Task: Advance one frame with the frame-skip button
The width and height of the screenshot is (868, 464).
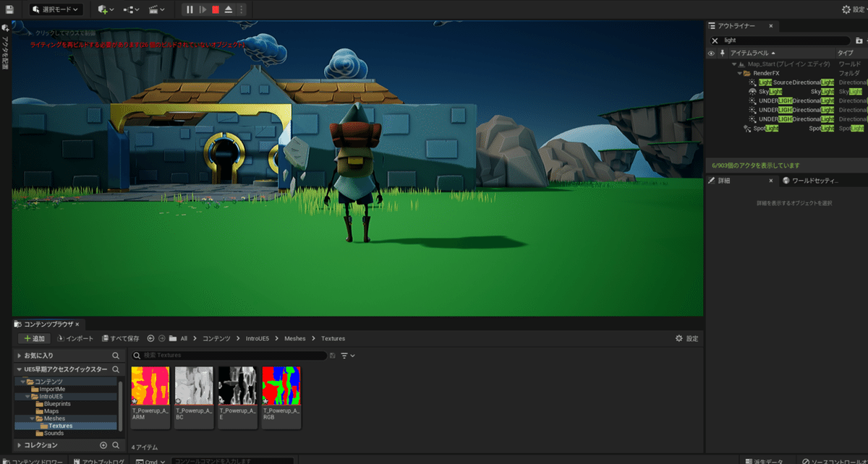Action: 203,9
